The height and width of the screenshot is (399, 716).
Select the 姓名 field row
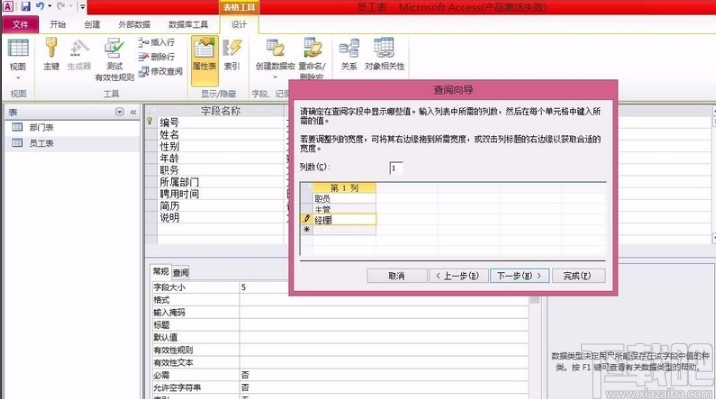[x=221, y=134]
